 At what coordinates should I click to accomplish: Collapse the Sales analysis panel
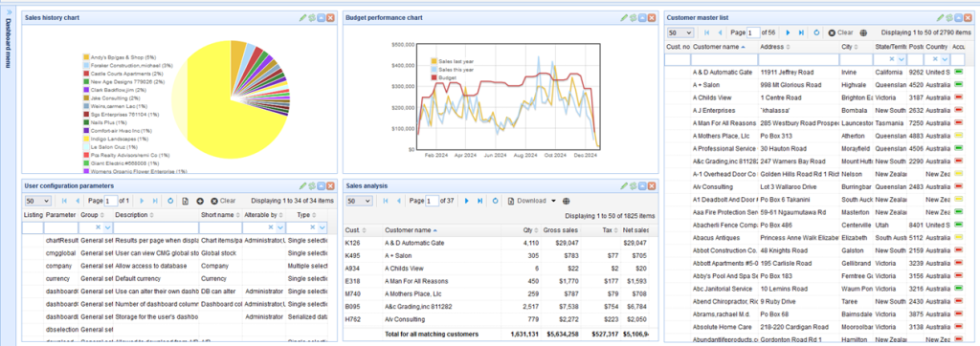(x=642, y=185)
